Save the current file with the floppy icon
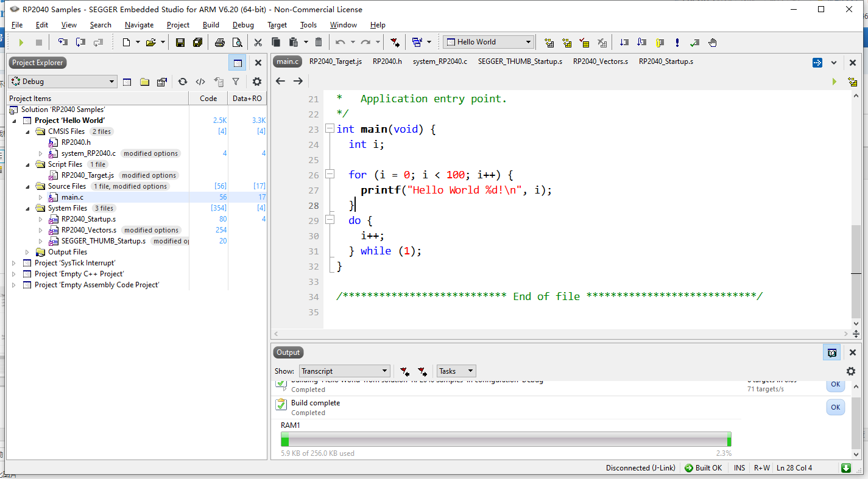This screenshot has width=868, height=479. (180, 42)
